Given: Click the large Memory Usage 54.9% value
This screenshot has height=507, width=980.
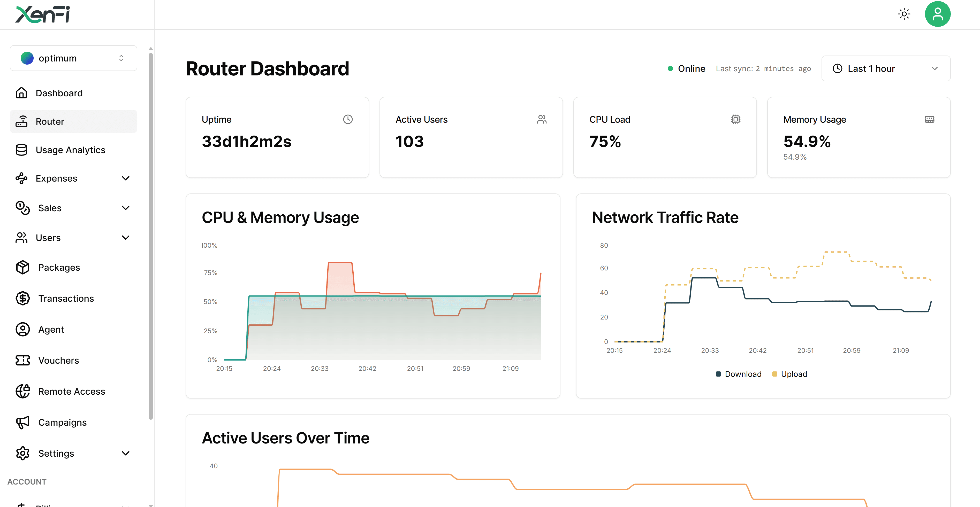Looking at the screenshot, I should (807, 142).
